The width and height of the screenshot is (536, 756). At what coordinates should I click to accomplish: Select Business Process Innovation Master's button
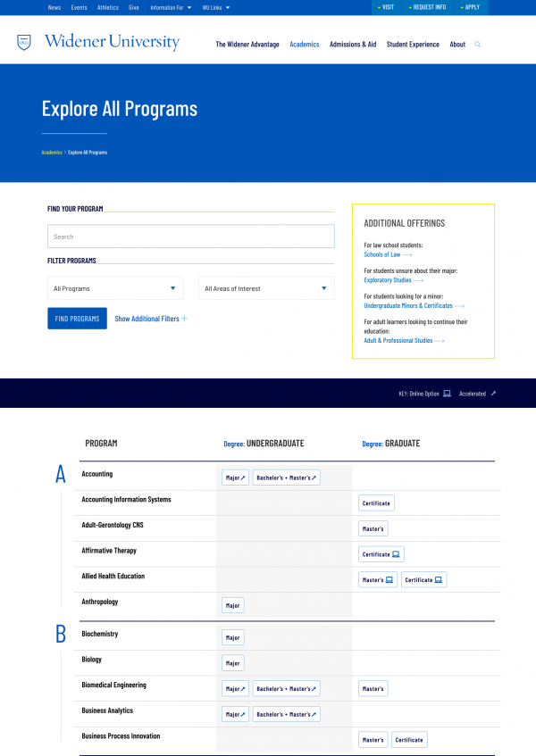tap(373, 740)
